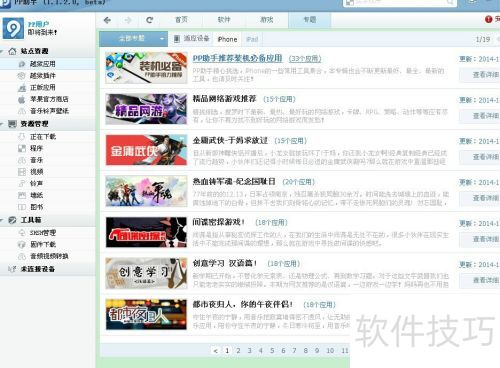Image resolution: width=500 pixels, height=368 pixels.
Task: Click the 图书 book icon
Action: (22, 207)
